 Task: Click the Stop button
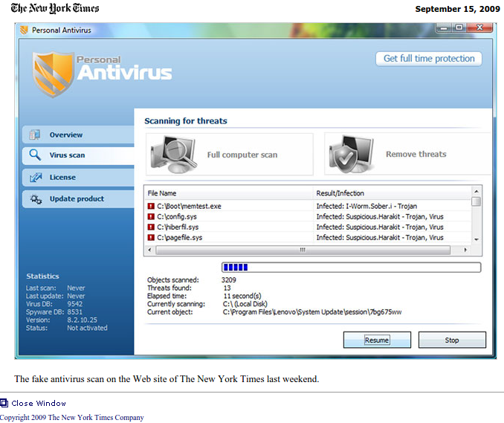tap(452, 340)
